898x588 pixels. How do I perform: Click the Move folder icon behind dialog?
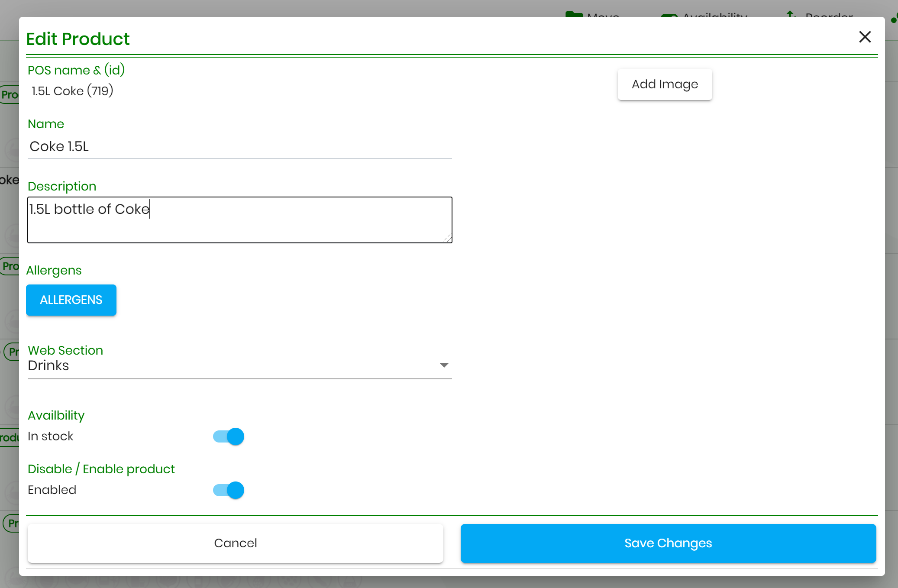click(x=574, y=14)
